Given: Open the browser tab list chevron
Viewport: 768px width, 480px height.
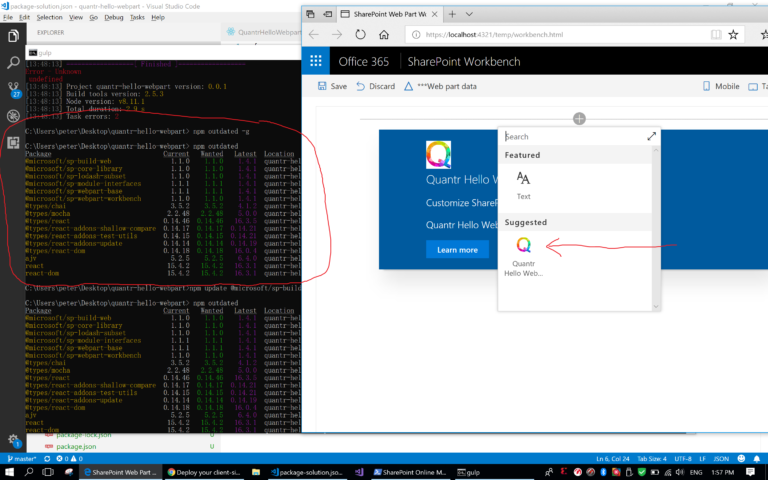Looking at the screenshot, I should click(x=469, y=14).
